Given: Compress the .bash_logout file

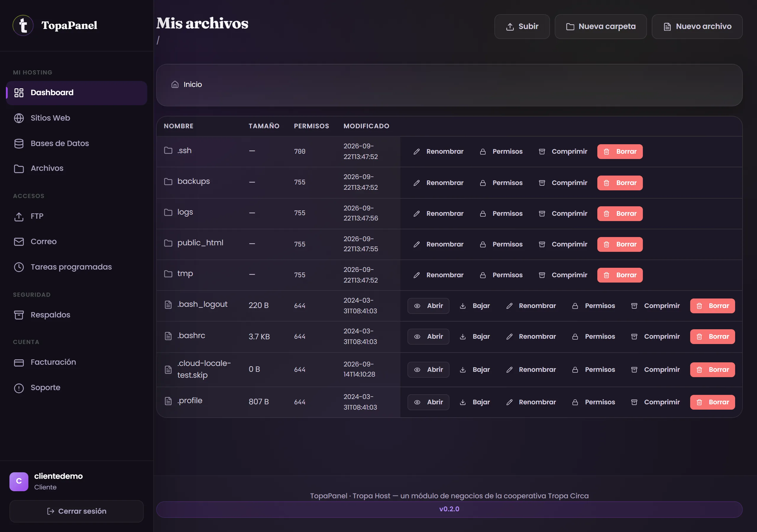Looking at the screenshot, I should [656, 306].
